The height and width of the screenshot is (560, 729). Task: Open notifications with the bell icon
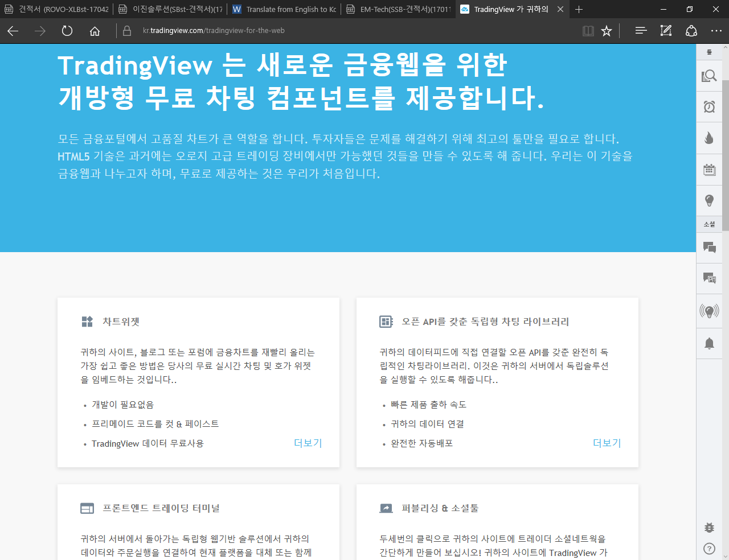[709, 343]
